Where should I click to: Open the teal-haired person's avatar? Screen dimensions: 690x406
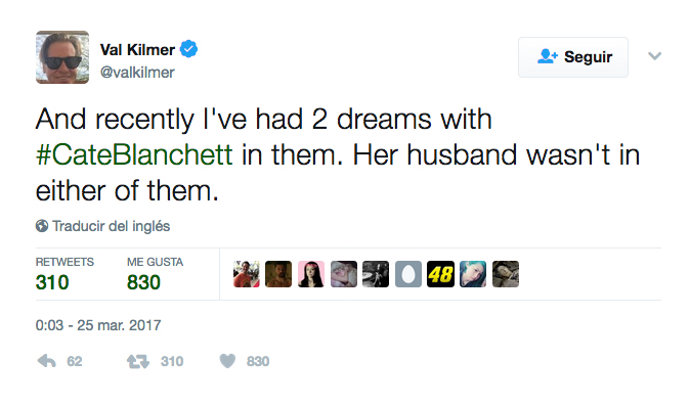[x=473, y=274]
